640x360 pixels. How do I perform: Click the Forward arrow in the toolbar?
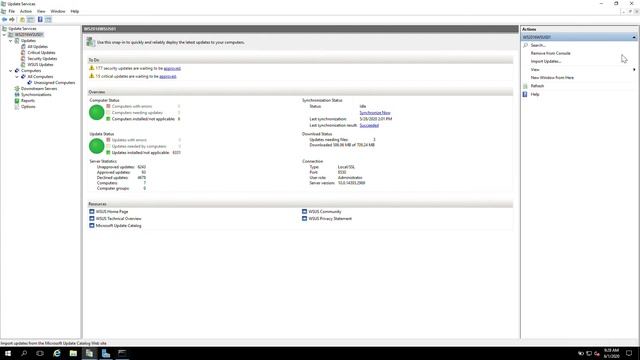point(12,20)
